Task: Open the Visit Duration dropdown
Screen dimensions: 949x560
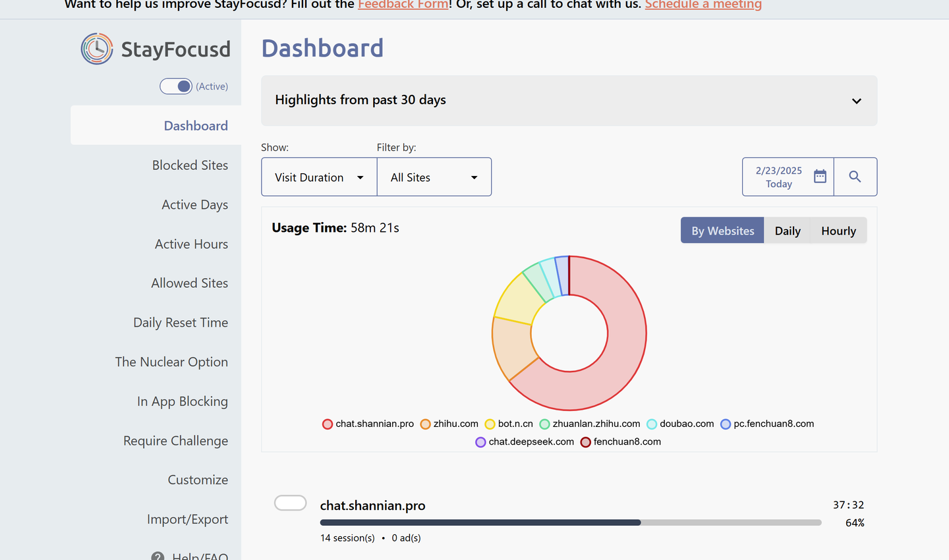Action: click(319, 177)
